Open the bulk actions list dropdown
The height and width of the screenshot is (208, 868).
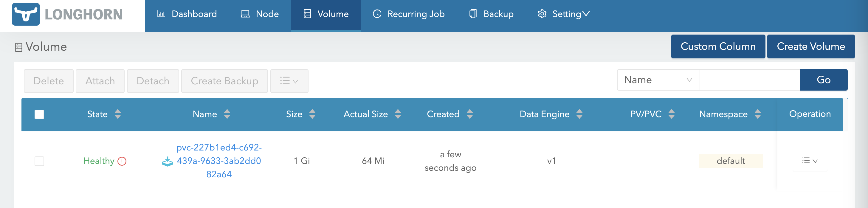click(x=289, y=81)
